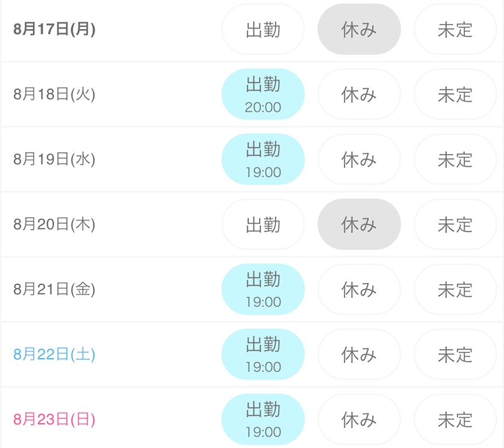Tap 出勤 19:00 on 8月21日(金)
This screenshot has width=504, height=448.
click(263, 289)
